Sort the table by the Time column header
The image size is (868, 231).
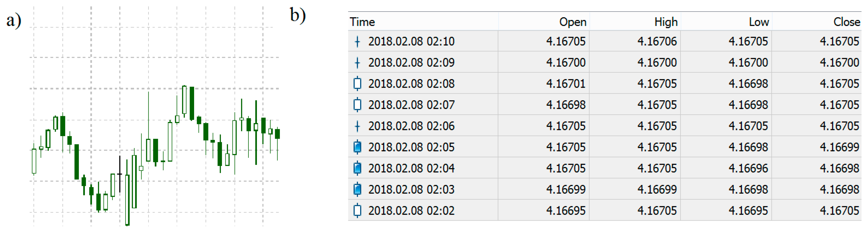pos(362,22)
